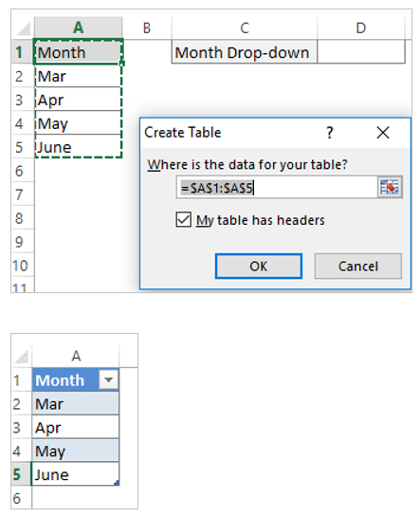Click the help question mark in Create Table
Screen dimensions: 420x517
330,133
